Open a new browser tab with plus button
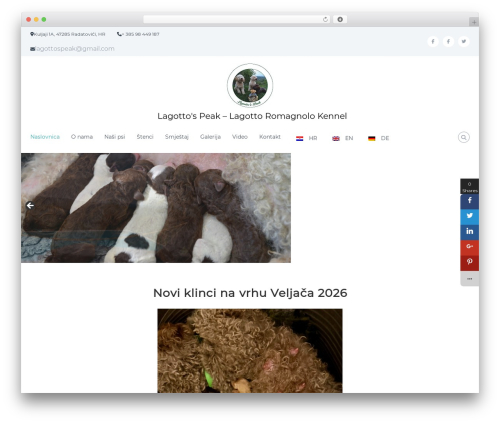This screenshot has height=423, width=500. click(x=474, y=22)
